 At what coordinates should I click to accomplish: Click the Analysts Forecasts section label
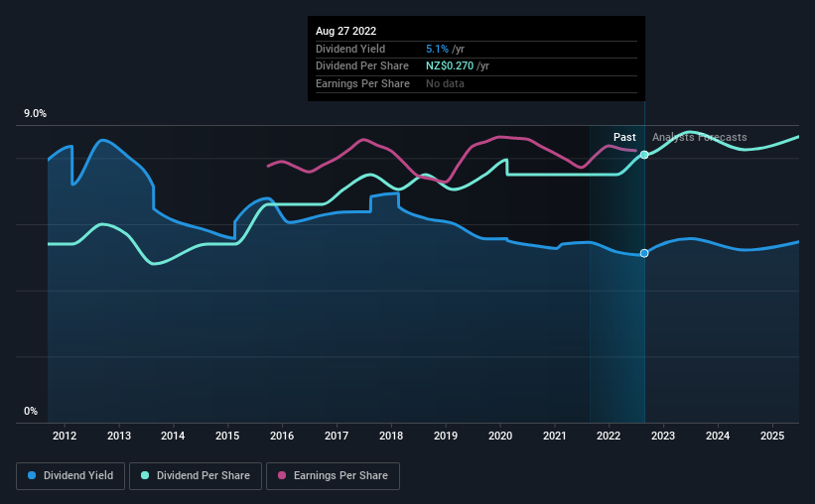(699, 137)
